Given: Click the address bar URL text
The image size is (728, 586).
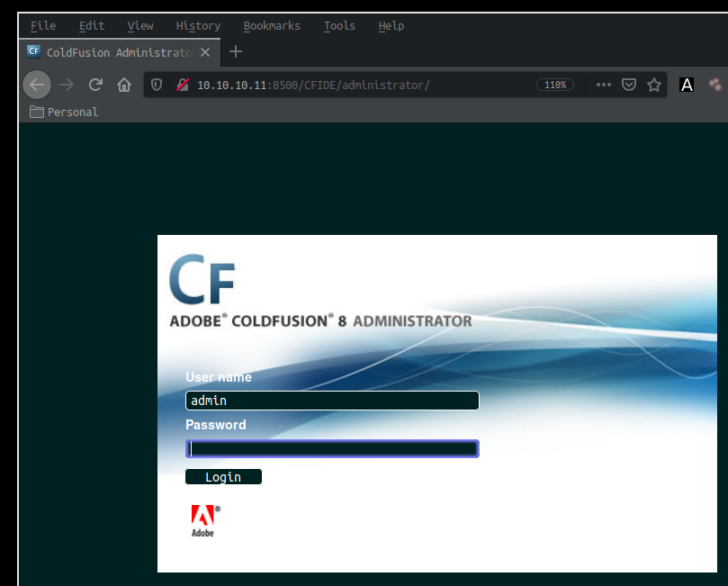Looking at the screenshot, I should coord(313,85).
